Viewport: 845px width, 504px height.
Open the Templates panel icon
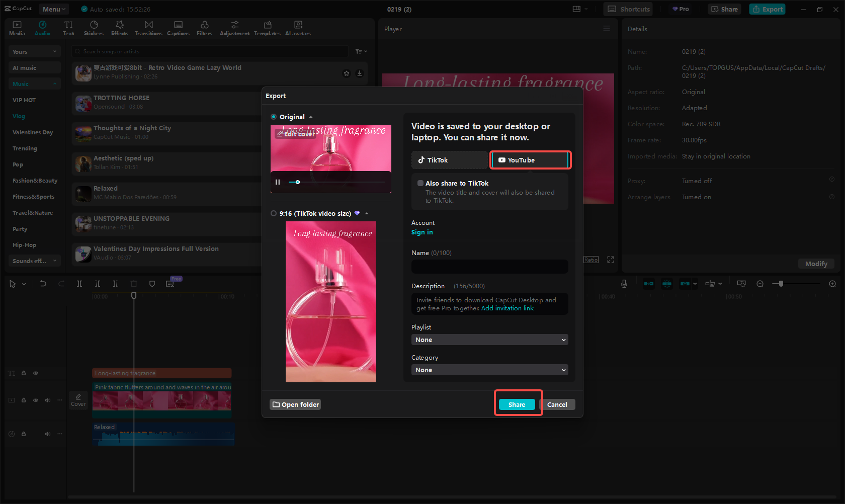(x=267, y=28)
